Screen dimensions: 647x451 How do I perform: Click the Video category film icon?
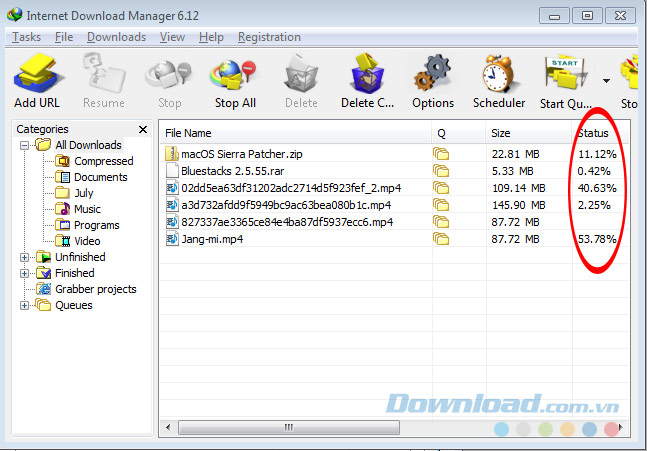click(62, 241)
